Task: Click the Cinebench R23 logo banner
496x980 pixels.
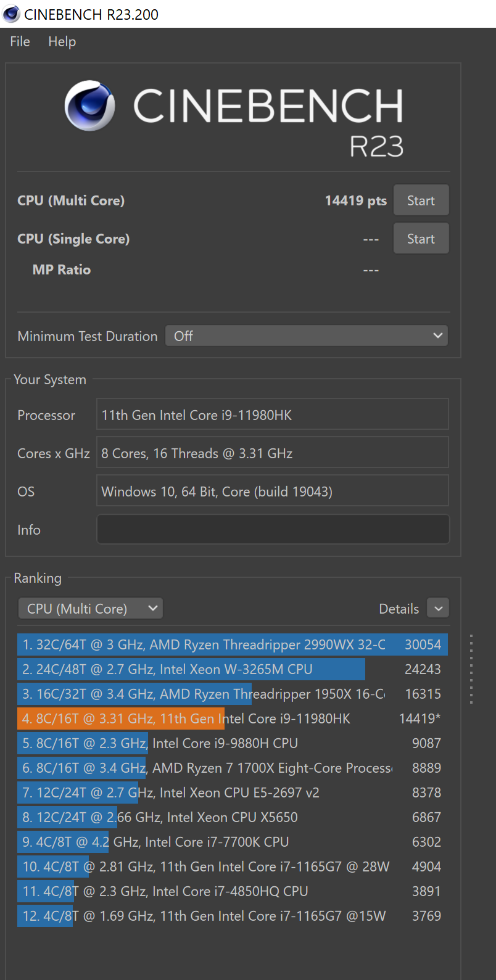Action: (234, 119)
